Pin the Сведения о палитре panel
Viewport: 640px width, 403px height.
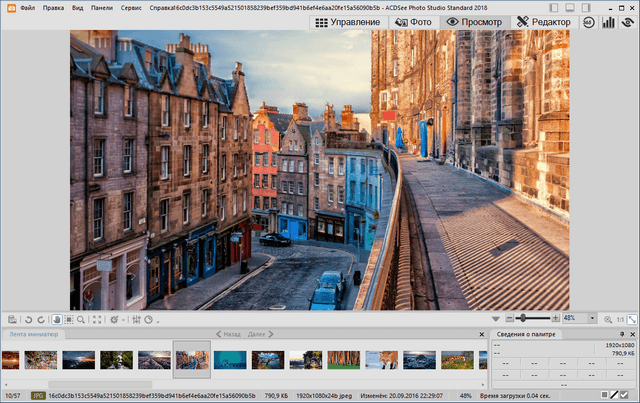tap(623, 334)
